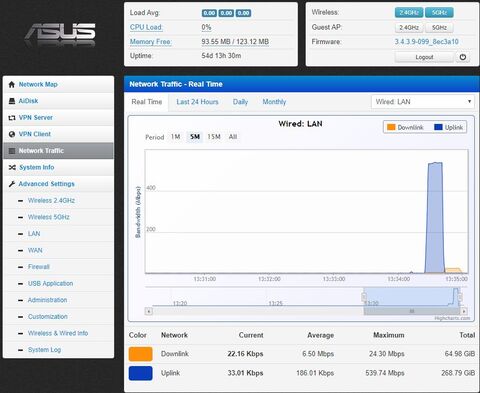Toggle Wireless 5GHz radio button
480x393 pixels.
click(x=439, y=13)
